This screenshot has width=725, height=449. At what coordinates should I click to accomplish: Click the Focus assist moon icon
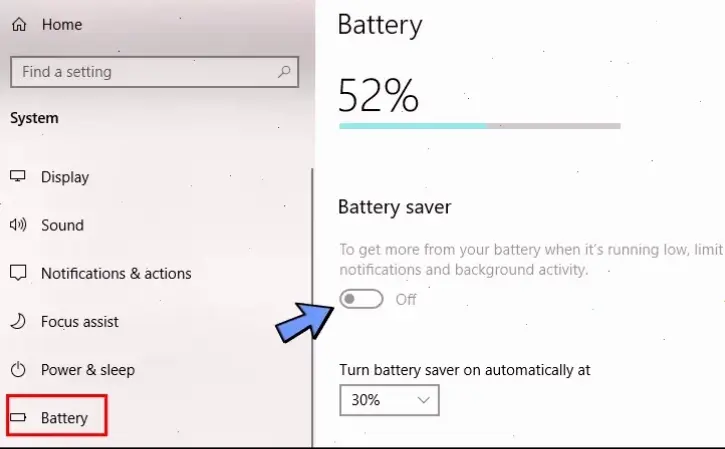point(18,321)
